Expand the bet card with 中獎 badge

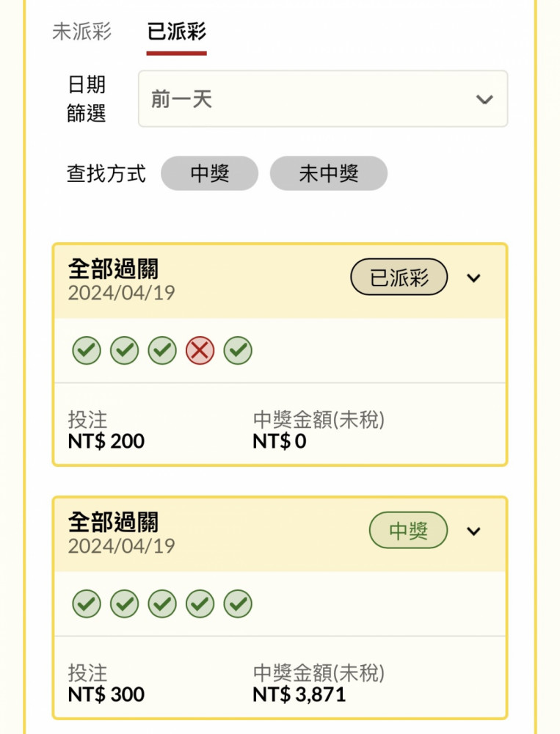tap(474, 531)
